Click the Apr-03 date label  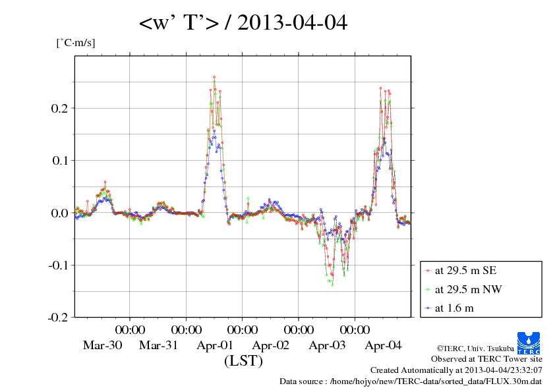click(x=327, y=345)
